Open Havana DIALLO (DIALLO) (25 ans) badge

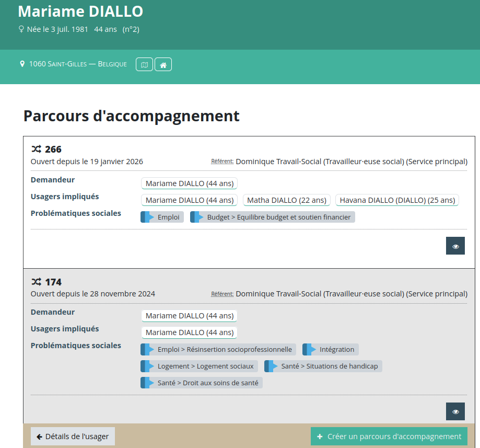point(397,200)
